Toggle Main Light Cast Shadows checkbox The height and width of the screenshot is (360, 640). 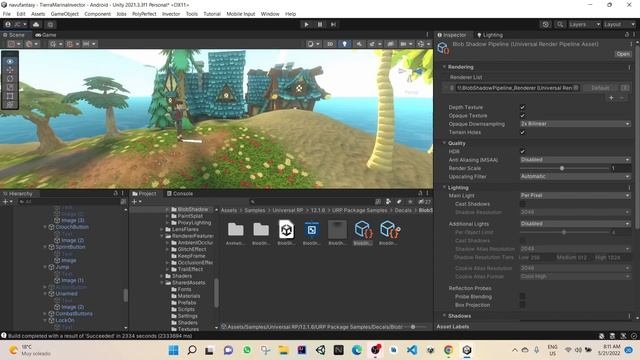click(522, 204)
